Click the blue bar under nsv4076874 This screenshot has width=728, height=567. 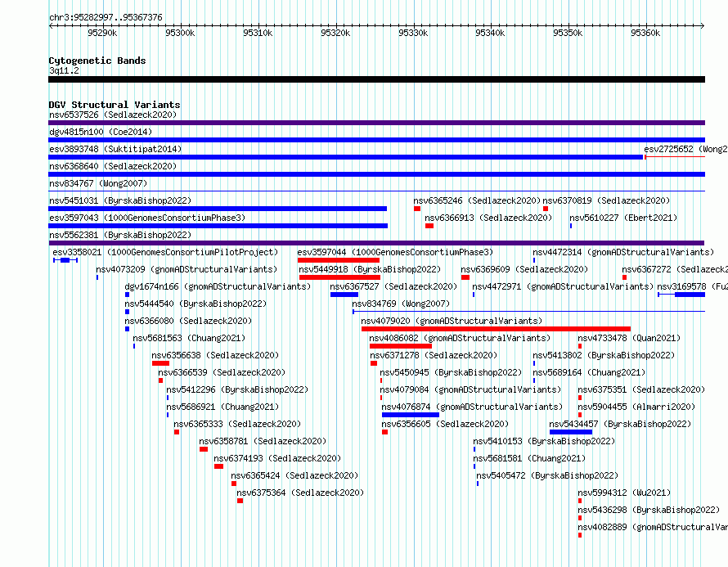[x=411, y=415]
